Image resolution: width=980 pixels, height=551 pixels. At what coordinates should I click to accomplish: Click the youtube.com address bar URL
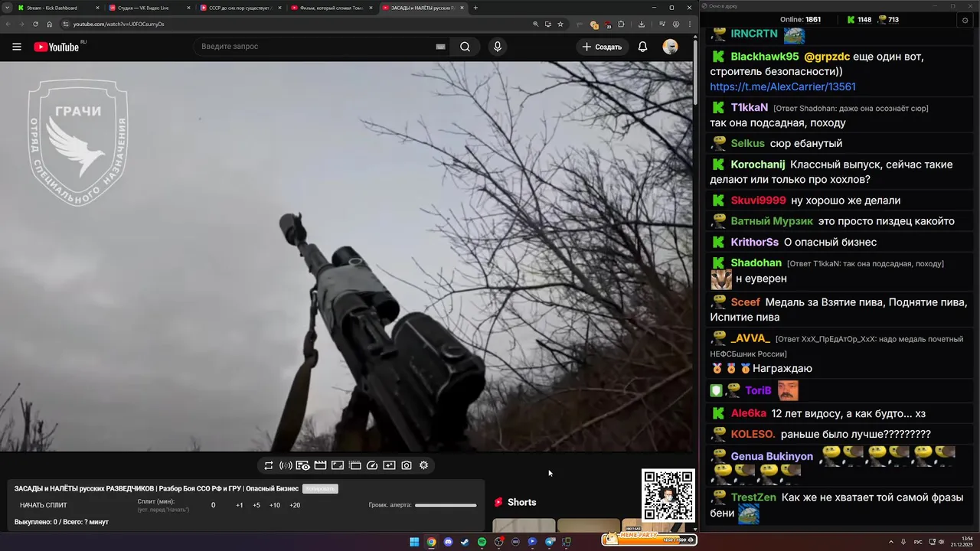coord(119,24)
